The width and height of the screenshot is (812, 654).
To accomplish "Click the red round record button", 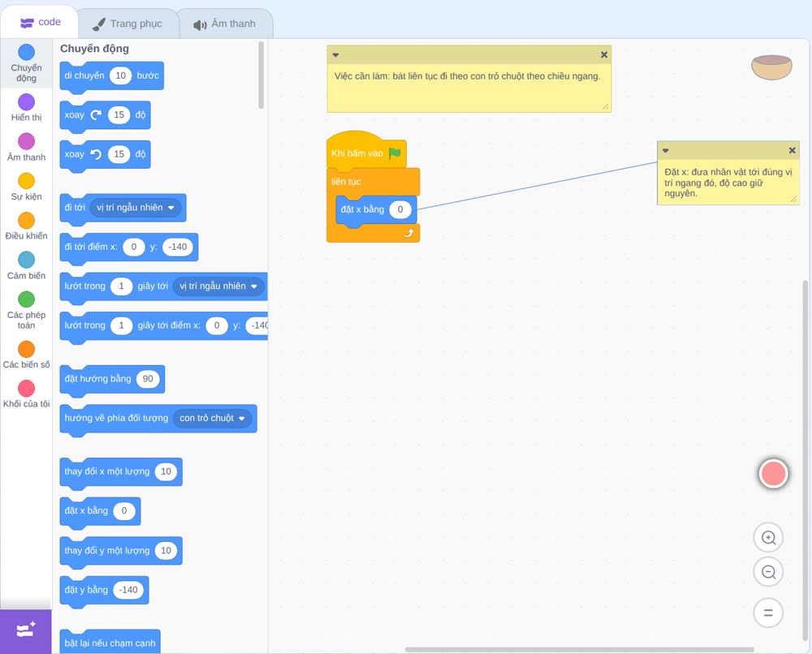I will [773, 473].
